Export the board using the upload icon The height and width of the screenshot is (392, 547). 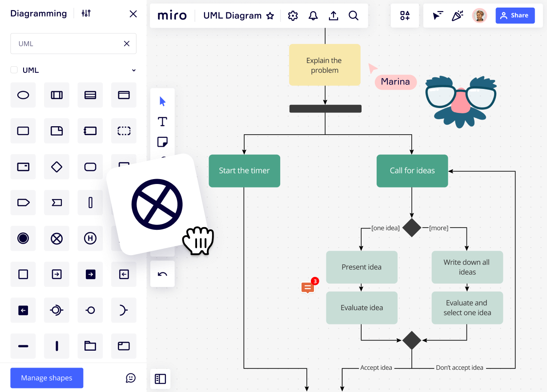(x=333, y=15)
